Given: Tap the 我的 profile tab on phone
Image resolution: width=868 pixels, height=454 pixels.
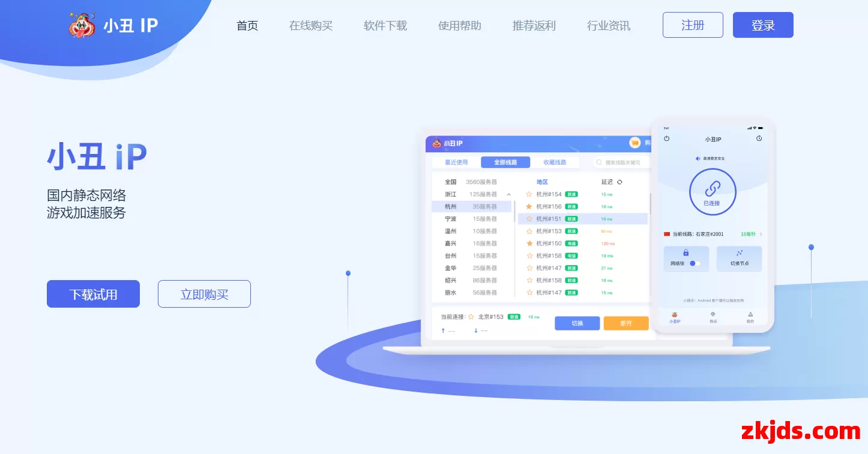Looking at the screenshot, I should click(750, 317).
